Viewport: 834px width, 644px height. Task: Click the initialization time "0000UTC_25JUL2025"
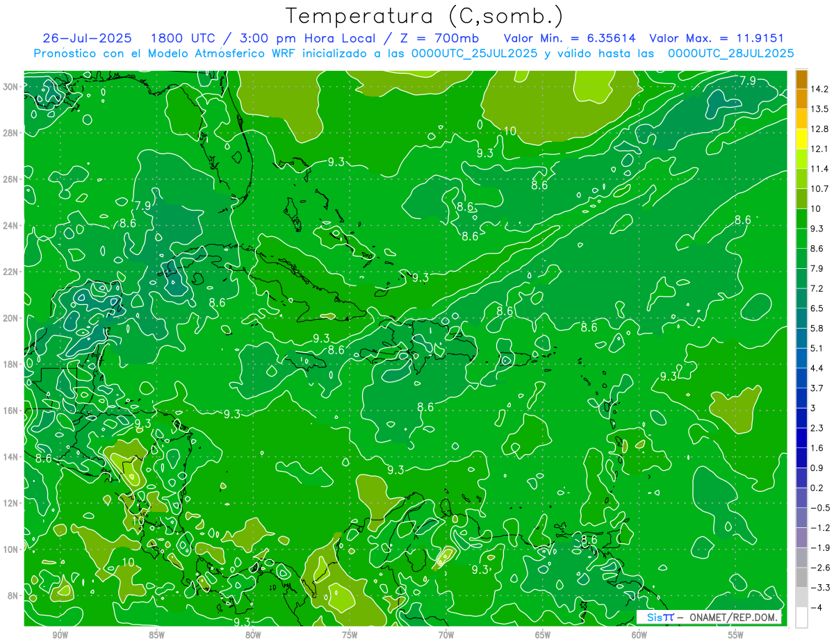coord(474,53)
